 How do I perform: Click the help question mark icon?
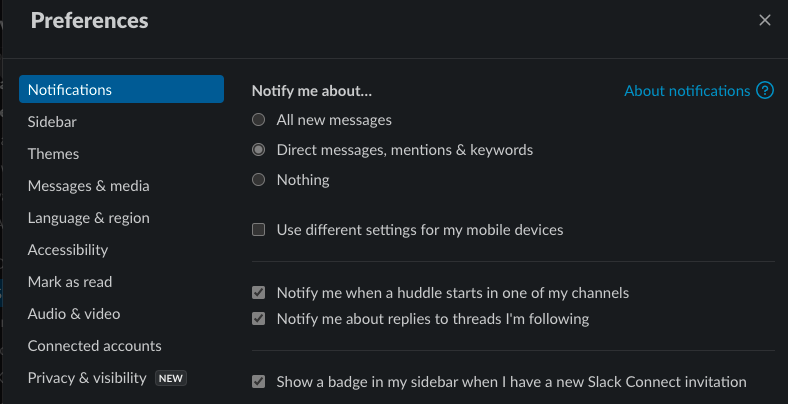click(765, 91)
